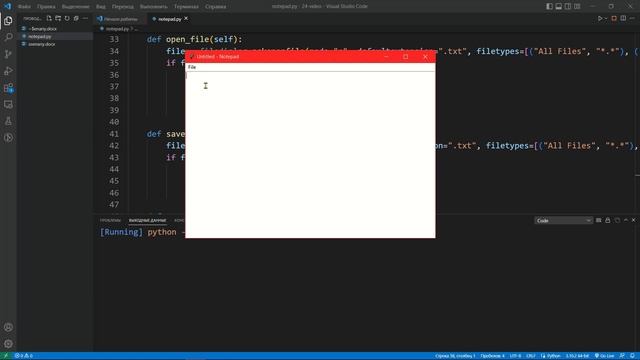
Task: Close the bottom output panel
Action: coord(633,220)
